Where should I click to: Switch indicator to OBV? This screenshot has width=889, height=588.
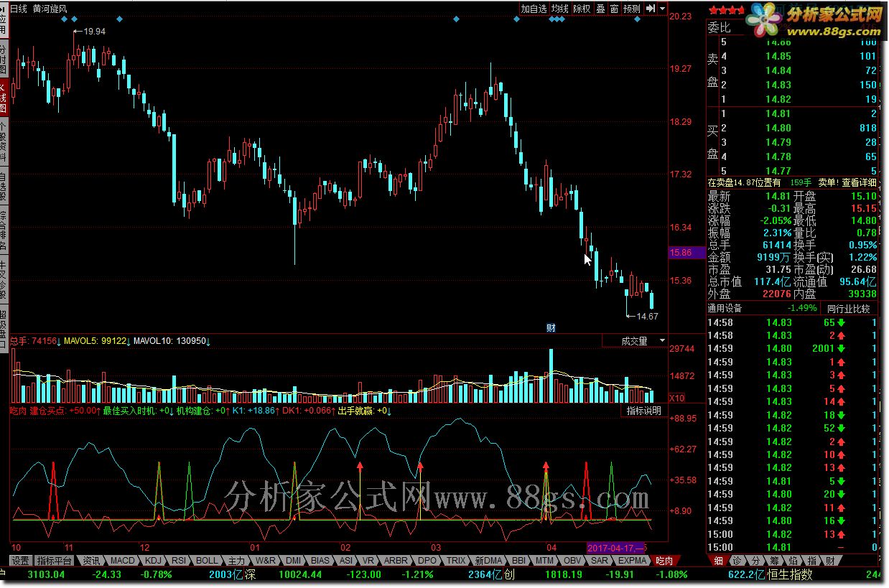pyautogui.click(x=572, y=561)
